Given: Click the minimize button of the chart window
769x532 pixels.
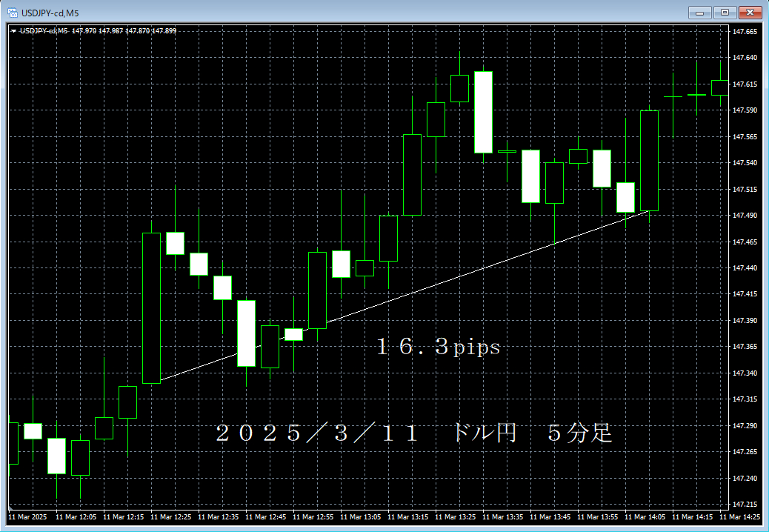Looking at the screenshot, I should point(698,12).
